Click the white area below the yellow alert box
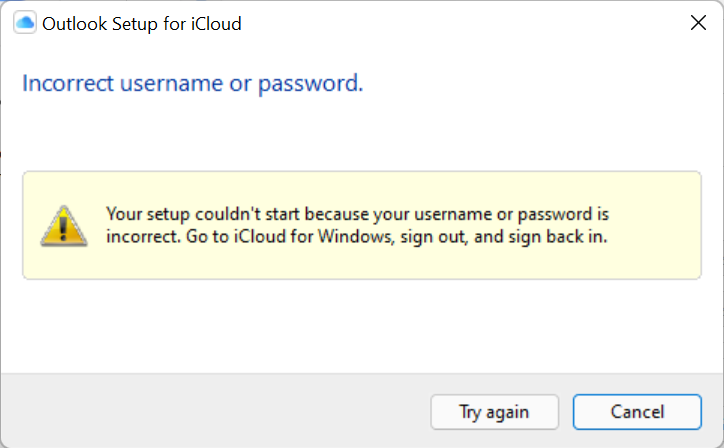 [x=360, y=325]
